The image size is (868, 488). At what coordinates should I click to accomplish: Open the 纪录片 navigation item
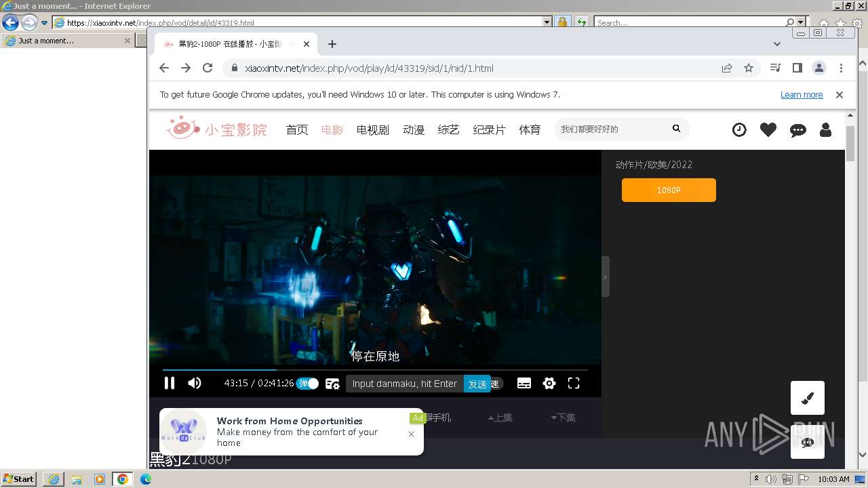(490, 129)
